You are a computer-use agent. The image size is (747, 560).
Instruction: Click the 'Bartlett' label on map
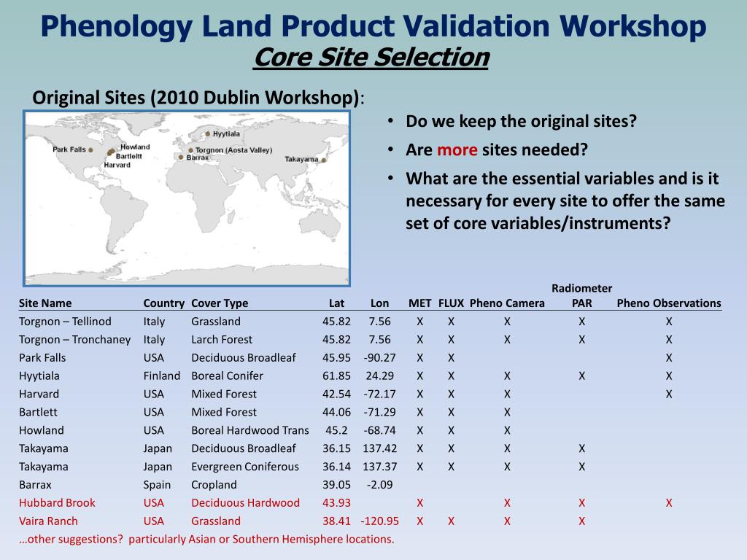pyautogui.click(x=128, y=156)
